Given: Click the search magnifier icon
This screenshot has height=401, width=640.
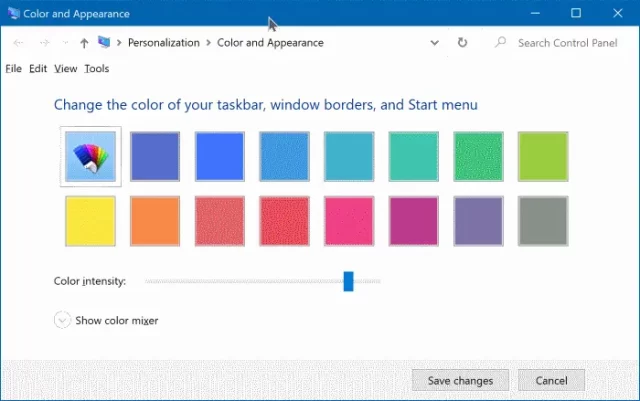Looking at the screenshot, I should tap(500, 42).
